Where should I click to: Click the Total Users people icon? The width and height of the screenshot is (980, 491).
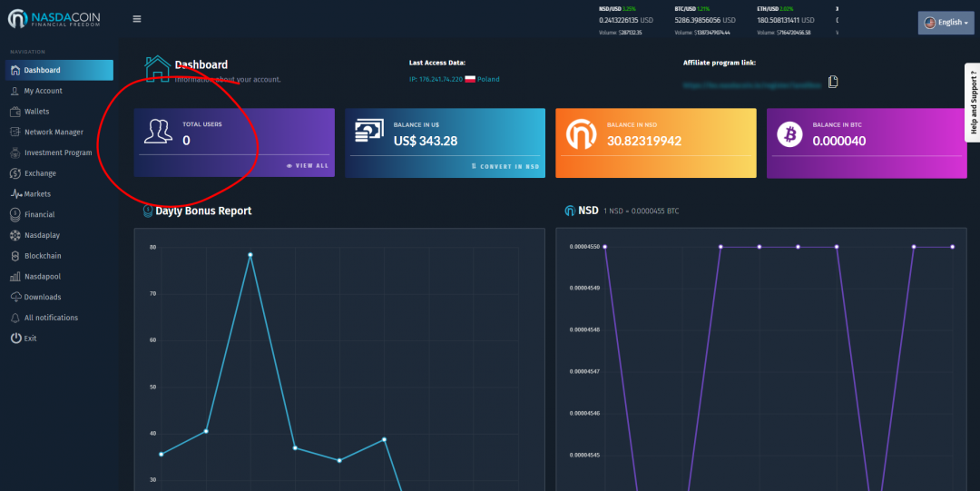[x=158, y=132]
